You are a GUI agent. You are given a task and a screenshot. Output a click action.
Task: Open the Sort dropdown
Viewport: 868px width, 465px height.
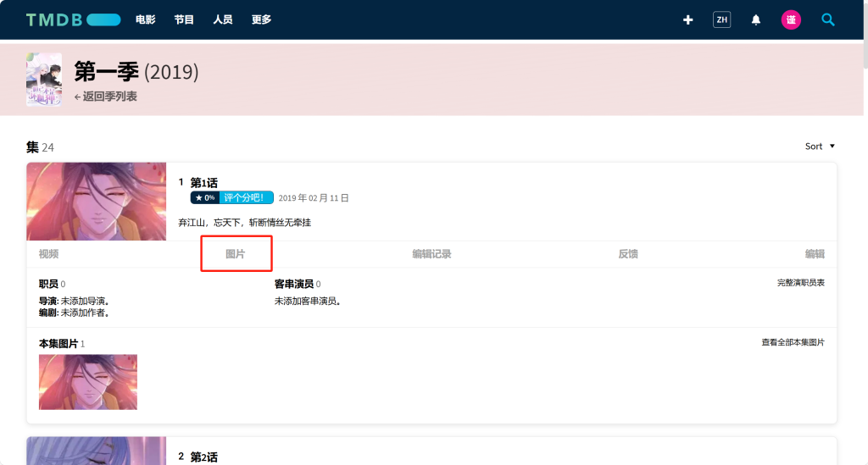820,147
